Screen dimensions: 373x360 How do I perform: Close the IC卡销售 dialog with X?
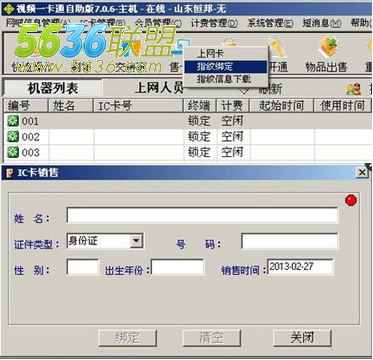pos(362,172)
